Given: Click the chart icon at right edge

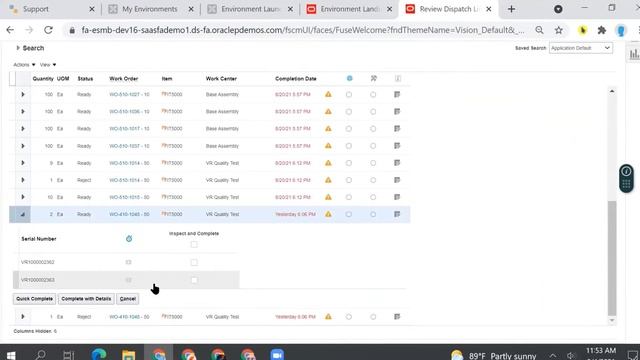Looking at the screenshot, I should 634,54.
